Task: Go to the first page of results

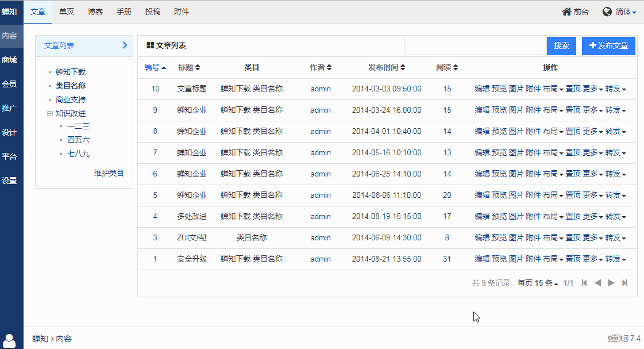Action: coord(584,283)
